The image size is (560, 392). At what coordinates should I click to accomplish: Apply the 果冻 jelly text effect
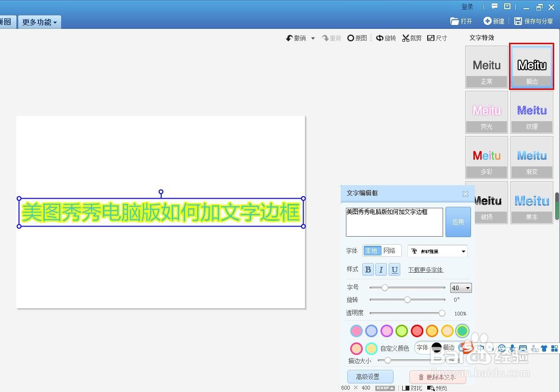[x=532, y=203]
